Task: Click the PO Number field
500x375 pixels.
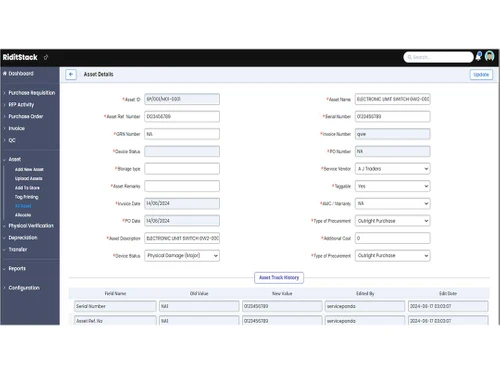Action: pos(393,151)
